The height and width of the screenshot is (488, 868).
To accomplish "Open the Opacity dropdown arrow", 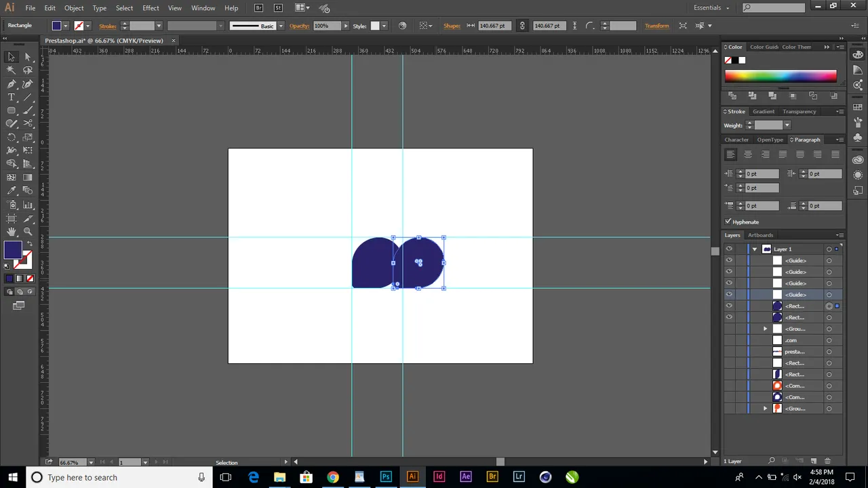I will coord(345,26).
